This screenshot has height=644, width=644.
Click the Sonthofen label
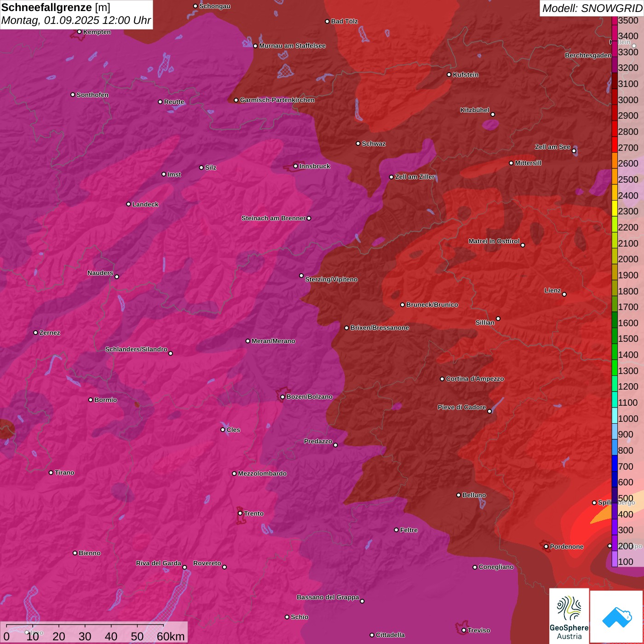(92, 95)
